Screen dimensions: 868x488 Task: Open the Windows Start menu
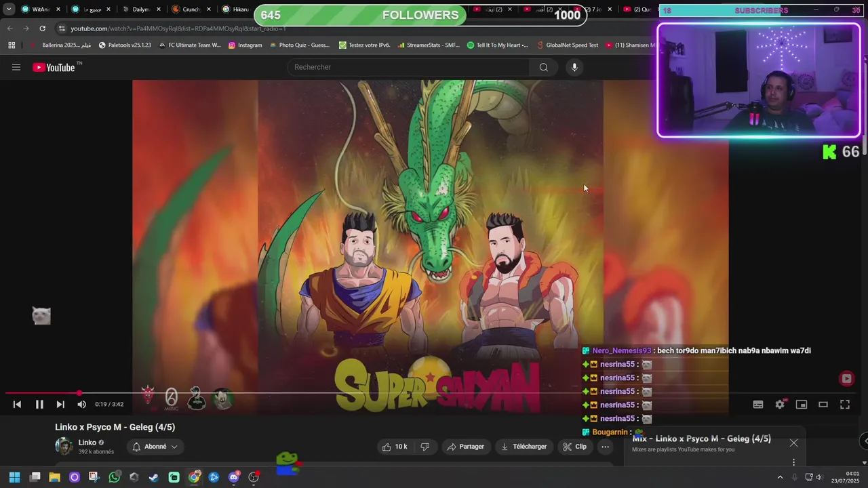click(14, 477)
